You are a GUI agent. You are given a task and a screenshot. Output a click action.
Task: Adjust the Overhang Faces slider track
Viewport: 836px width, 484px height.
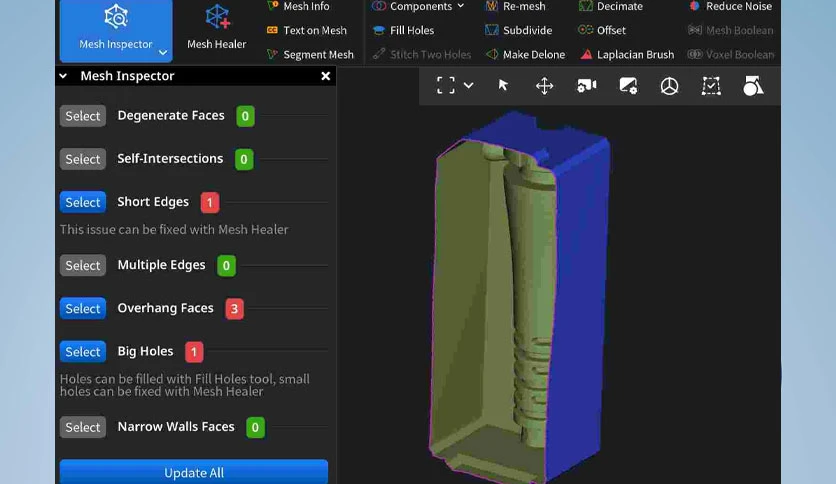290,308
